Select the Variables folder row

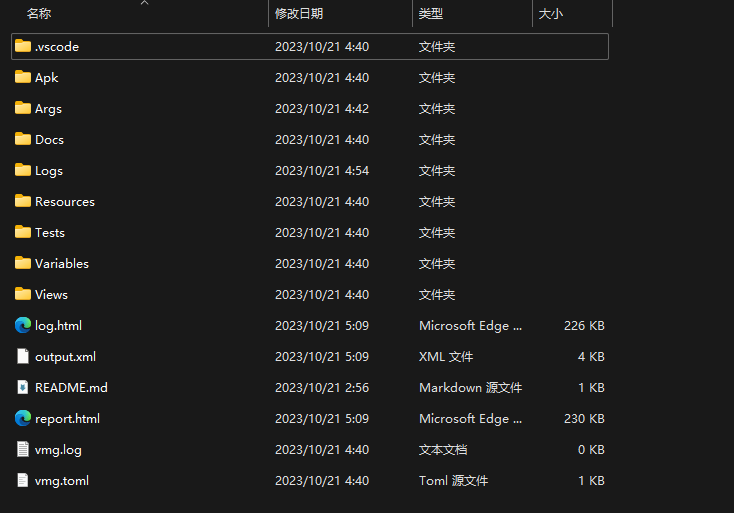tap(310, 264)
